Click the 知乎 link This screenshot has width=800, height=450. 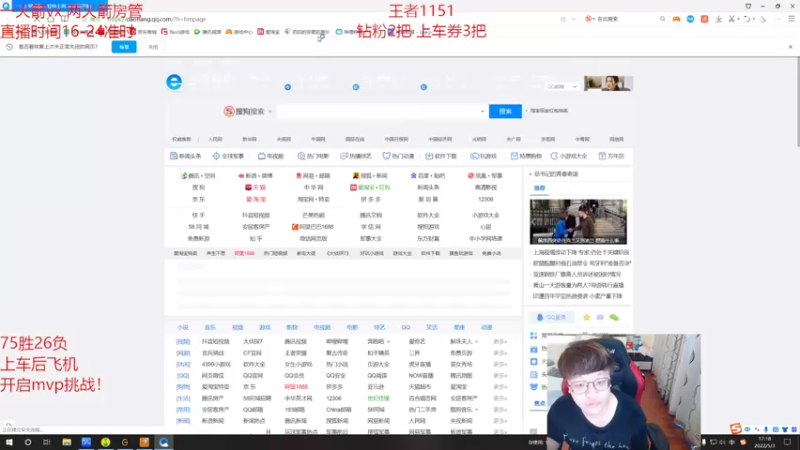[256, 238]
